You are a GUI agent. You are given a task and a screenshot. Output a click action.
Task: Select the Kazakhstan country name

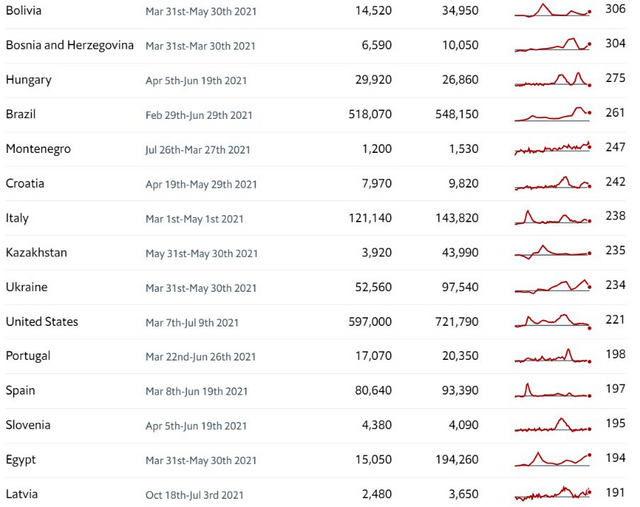pos(36,253)
